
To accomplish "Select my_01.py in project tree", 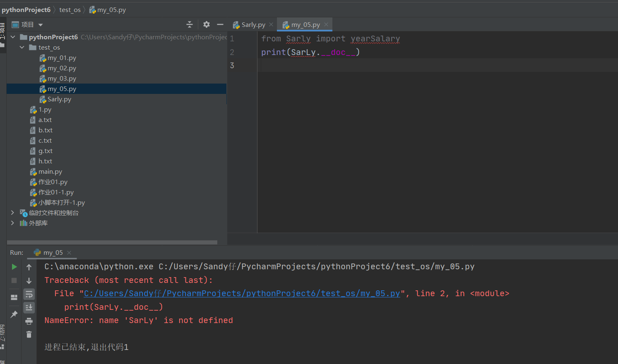I will point(62,58).
